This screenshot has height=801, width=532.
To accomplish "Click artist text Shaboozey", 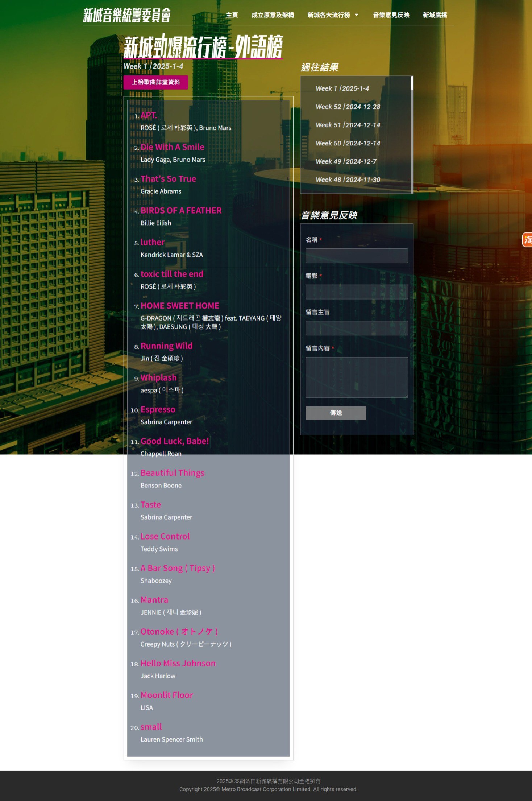I will [156, 581].
